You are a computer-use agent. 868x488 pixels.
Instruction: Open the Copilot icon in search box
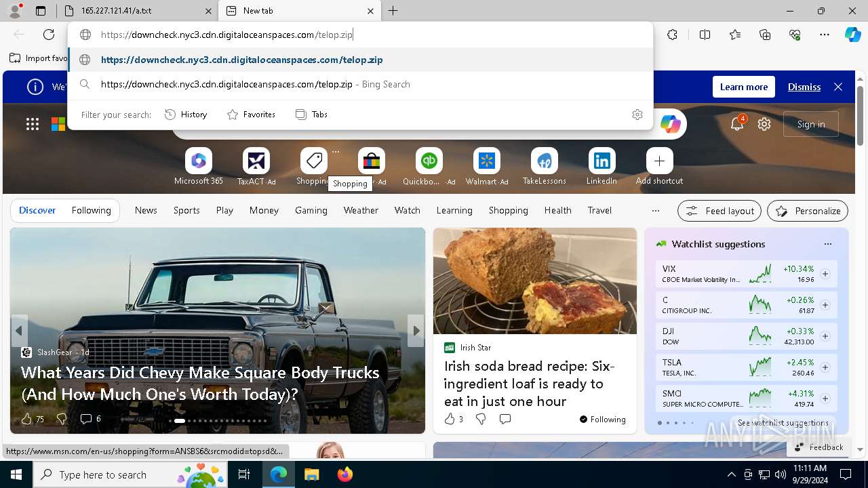pyautogui.click(x=670, y=124)
